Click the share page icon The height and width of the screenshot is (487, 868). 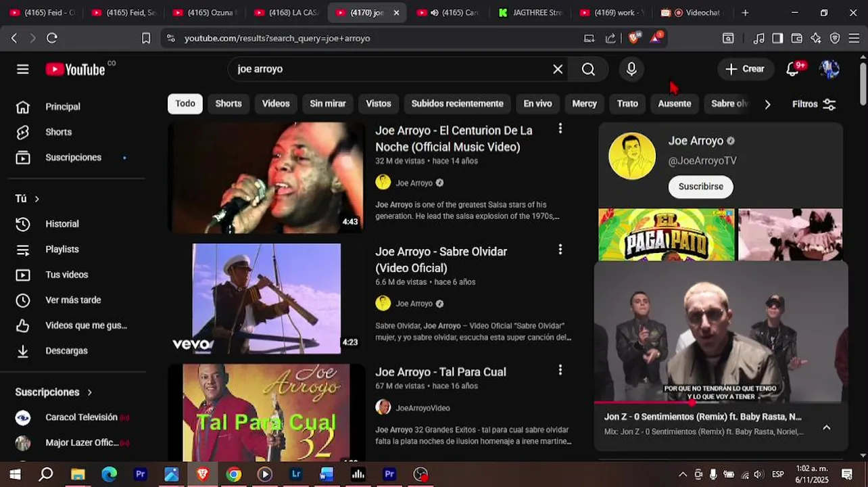(610, 39)
